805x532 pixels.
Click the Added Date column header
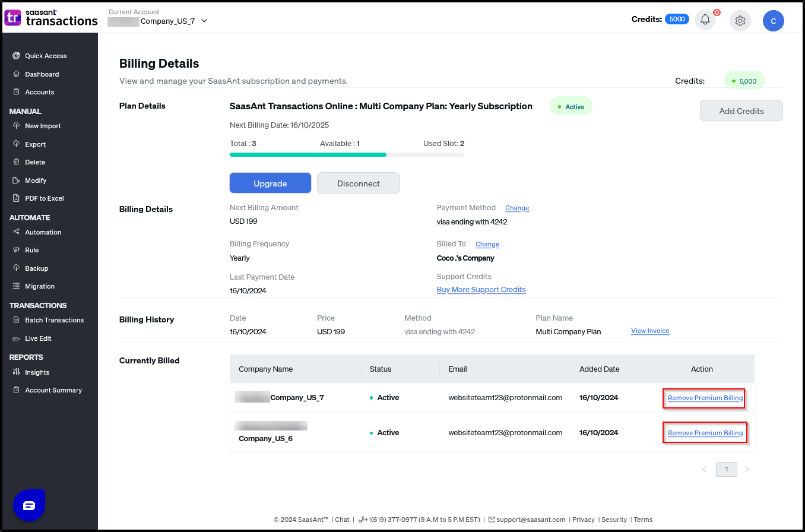599,369
